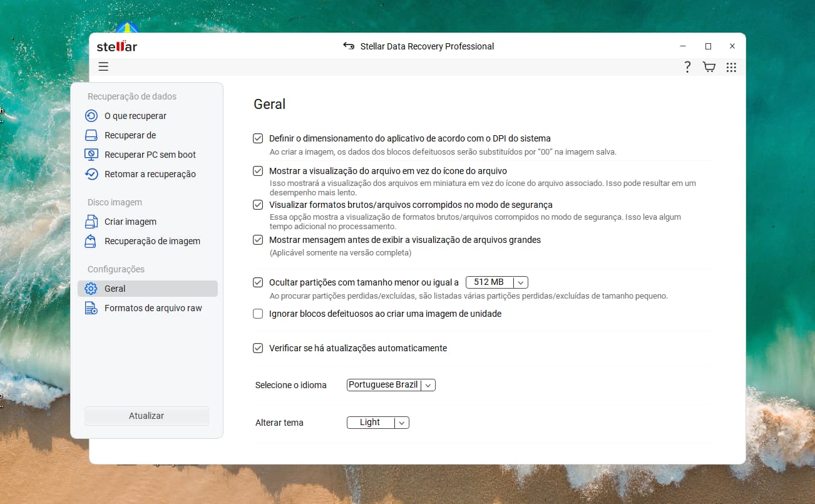
Task: Click the 'Recuperação de imagem' icon
Action: pos(91,241)
